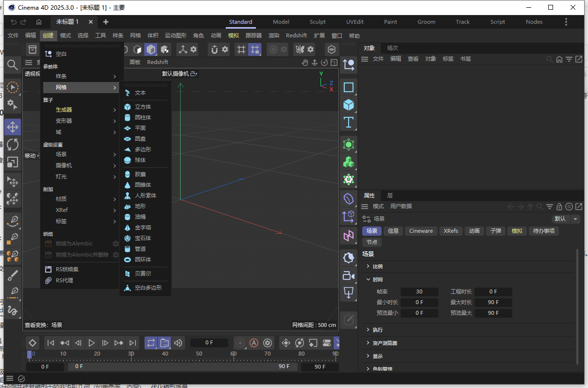Click the cube primitive icon on the top toolbar
Image resolution: width=588 pixels, height=388 pixels.
pyautogui.click(x=151, y=49)
